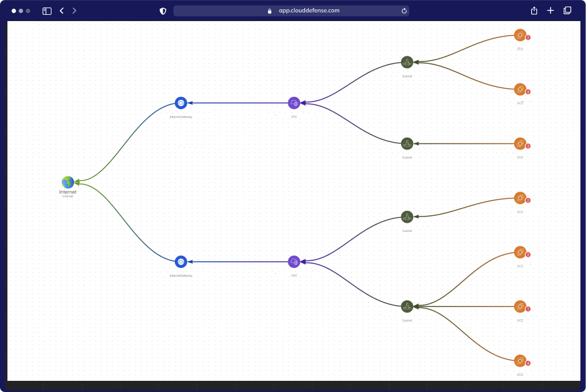
Task: Toggle the browser sidebar panel
Action: coord(47,11)
